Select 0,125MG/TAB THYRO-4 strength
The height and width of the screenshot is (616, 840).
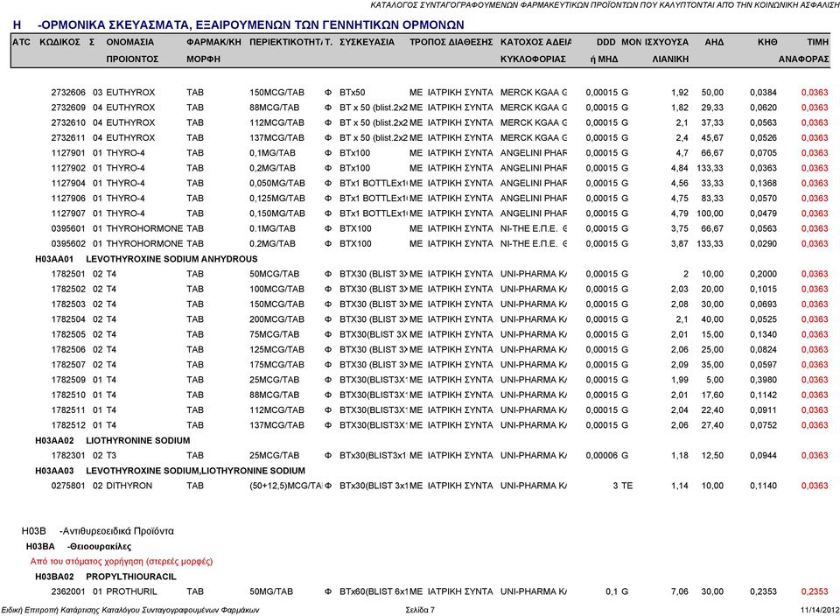click(277, 199)
